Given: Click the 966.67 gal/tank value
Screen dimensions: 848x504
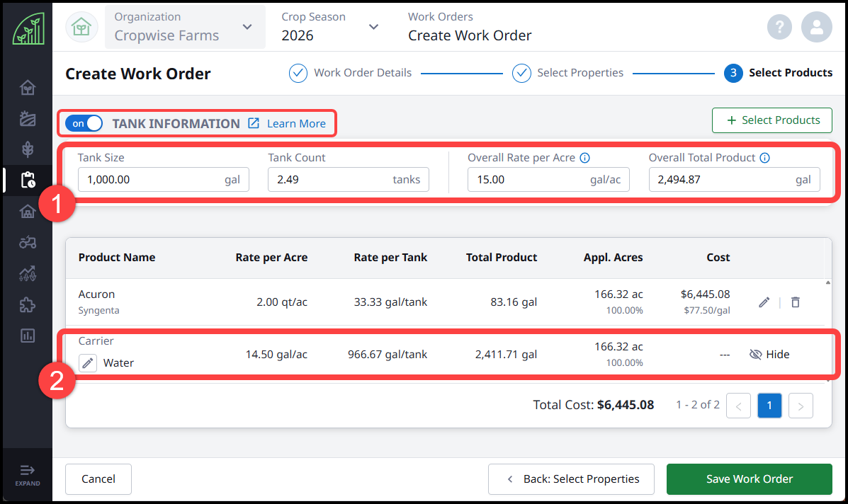Looking at the screenshot, I should point(388,355).
